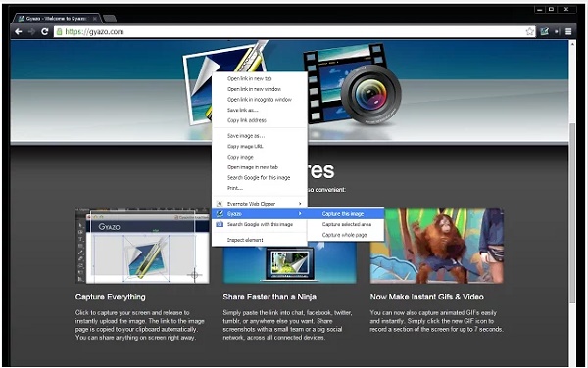
Task: Click the Gyazo extension toolbar icon
Action: coord(544,32)
